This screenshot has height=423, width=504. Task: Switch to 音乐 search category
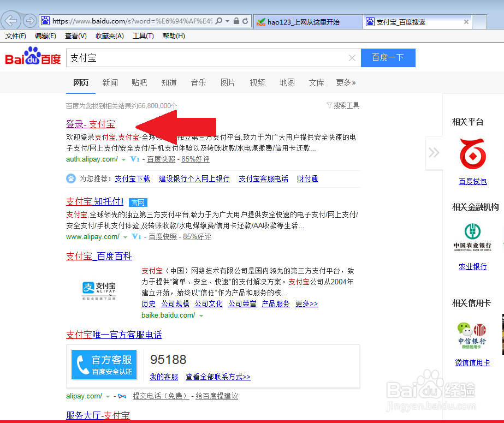(198, 83)
